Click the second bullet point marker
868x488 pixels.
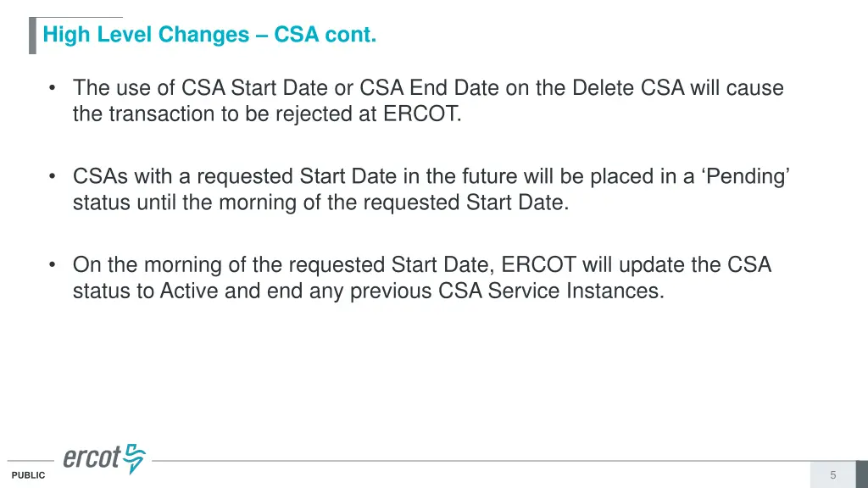[x=53, y=176]
